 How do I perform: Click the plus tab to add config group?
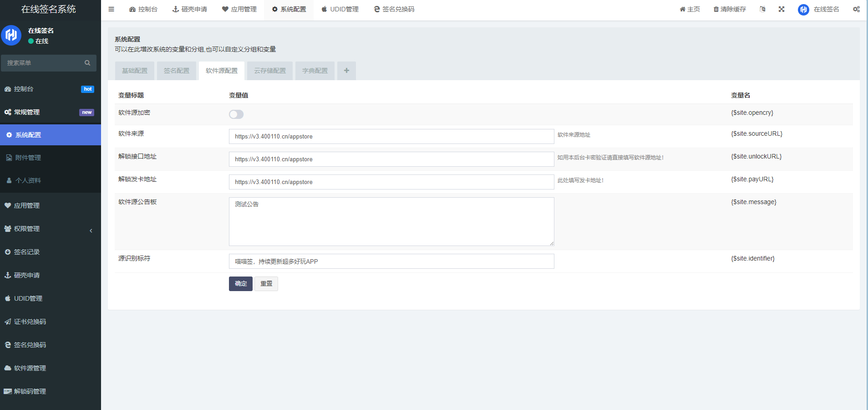(346, 71)
